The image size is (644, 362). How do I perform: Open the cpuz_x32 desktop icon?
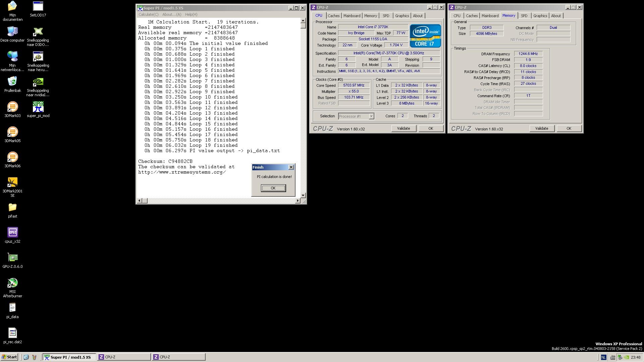(x=12, y=233)
